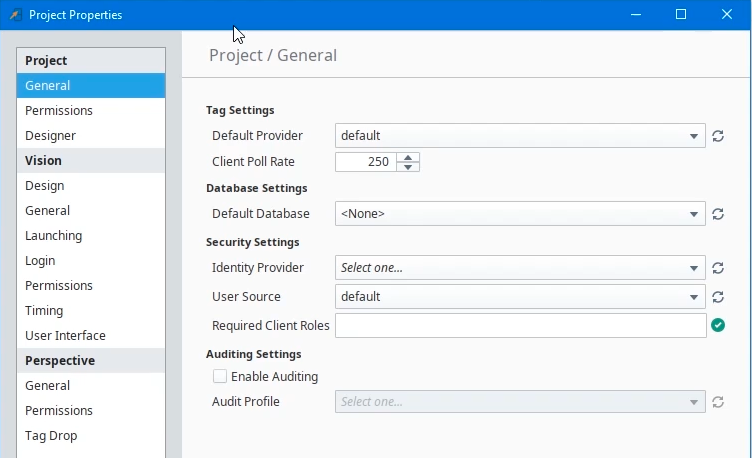Increase the Client Poll Rate value
The width and height of the screenshot is (752, 458).
[x=408, y=157]
